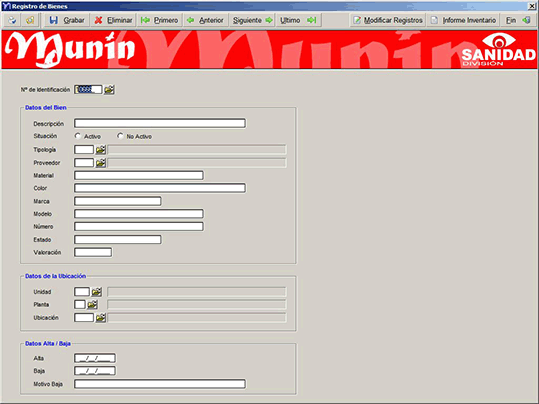Click the Valoración field

point(93,252)
